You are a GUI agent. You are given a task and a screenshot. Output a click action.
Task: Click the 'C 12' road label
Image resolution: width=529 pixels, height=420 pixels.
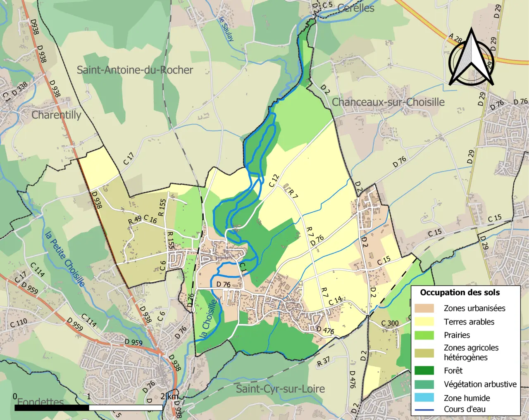click(x=274, y=180)
